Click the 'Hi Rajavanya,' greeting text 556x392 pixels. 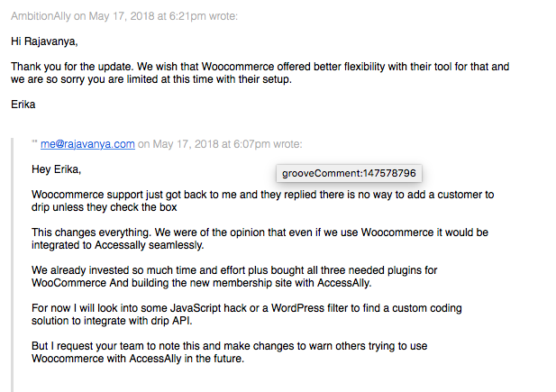coord(44,41)
